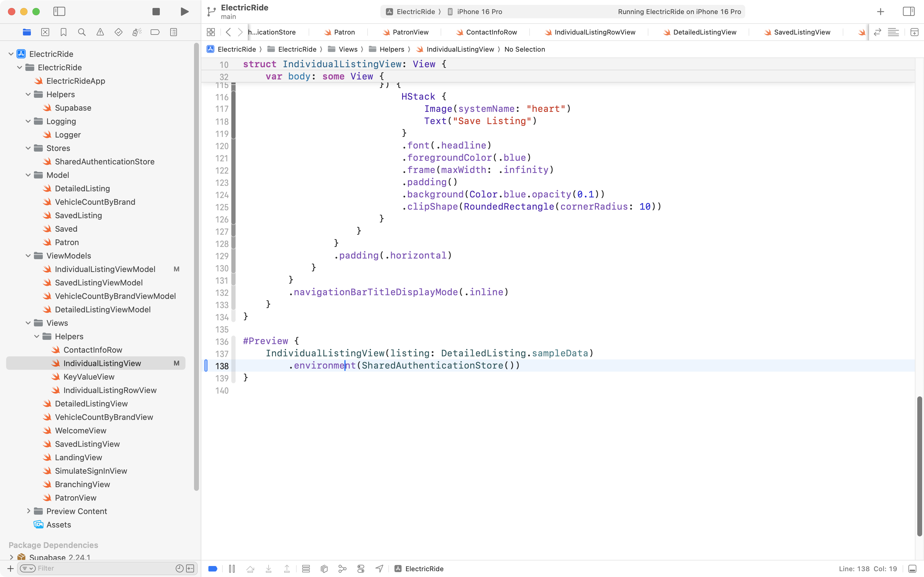Open SavedListingViewModel file in navigator
924x577 pixels.
point(98,282)
